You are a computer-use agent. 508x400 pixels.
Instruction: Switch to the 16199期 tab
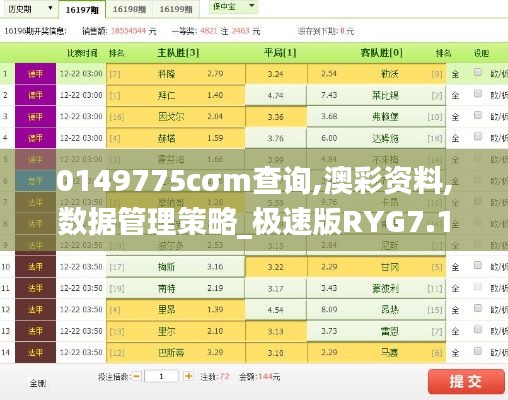(176, 9)
